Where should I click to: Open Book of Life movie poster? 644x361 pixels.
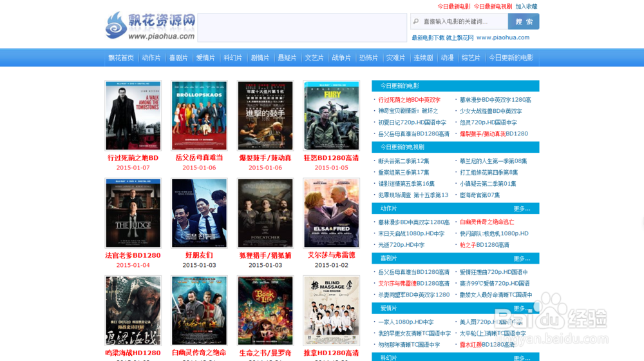tap(265, 311)
